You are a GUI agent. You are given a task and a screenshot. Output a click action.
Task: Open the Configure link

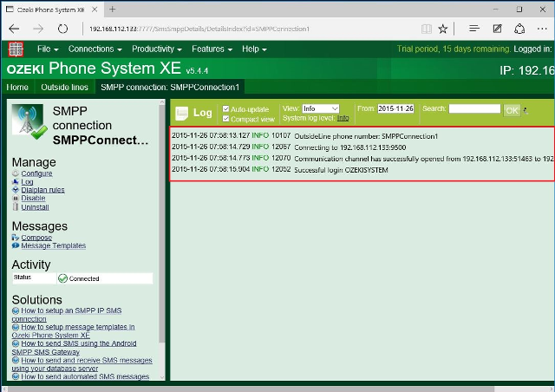click(x=36, y=173)
